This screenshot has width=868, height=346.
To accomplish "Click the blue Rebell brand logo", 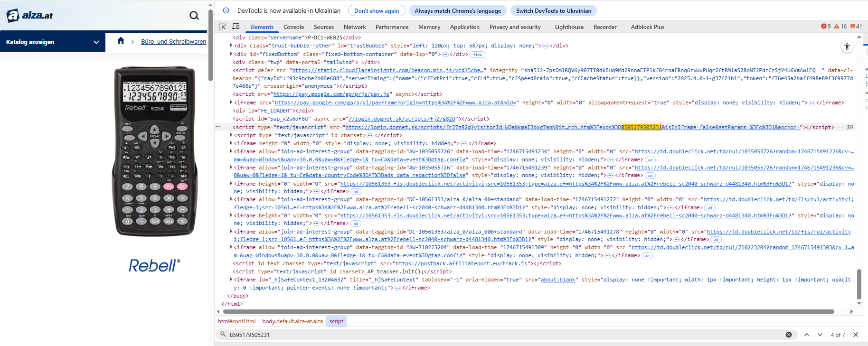I will (155, 265).
